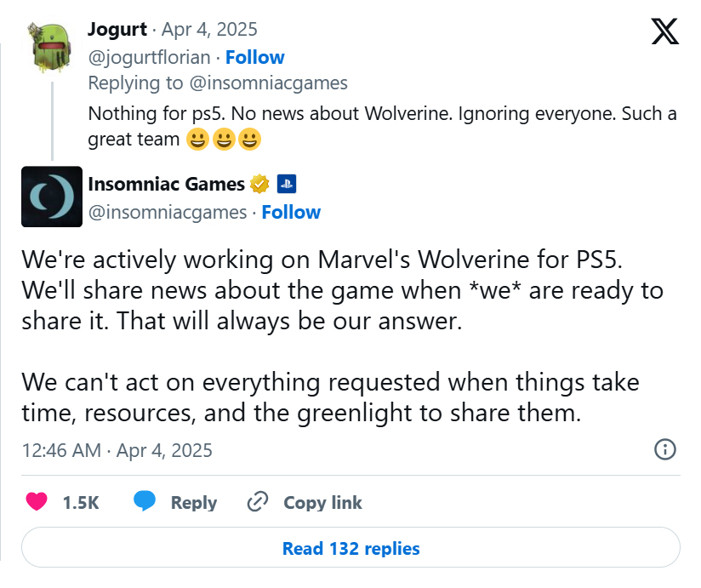Image resolution: width=701 pixels, height=588 pixels.
Task: Click the Reply label
Action: point(194,503)
